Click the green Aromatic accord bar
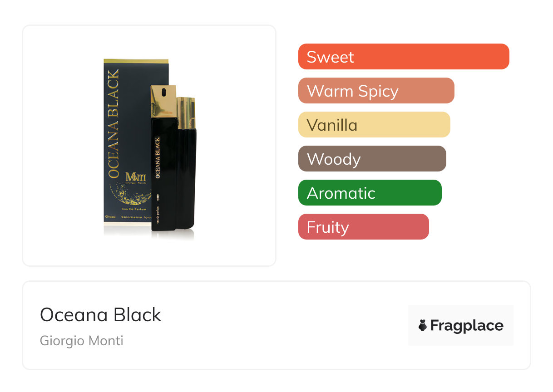This screenshot has width=553, height=392. pos(370,193)
